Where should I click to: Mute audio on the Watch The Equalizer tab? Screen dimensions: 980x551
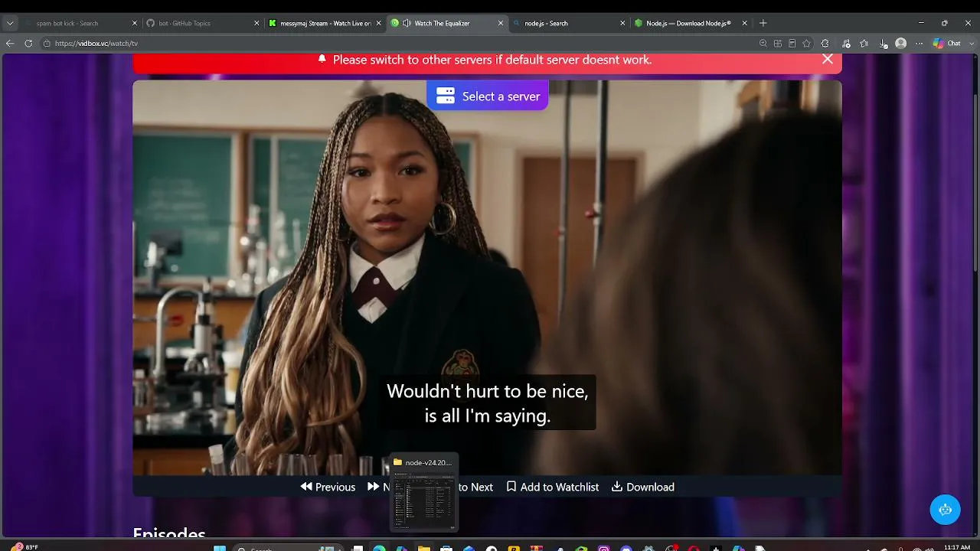tap(407, 23)
